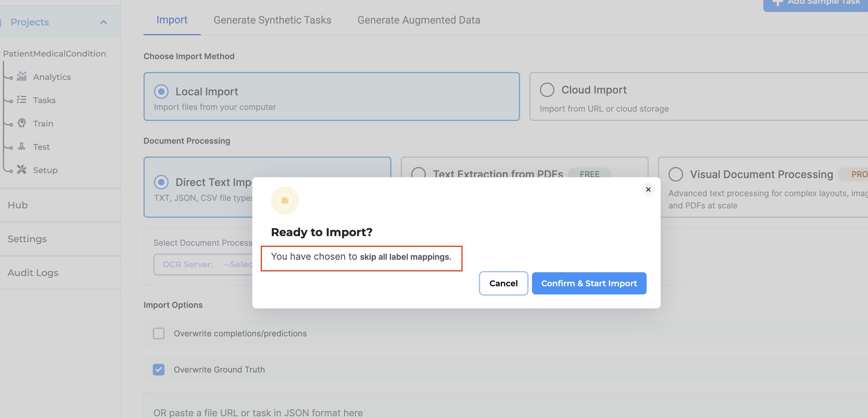Click Confirm & Start Import
868x418 pixels.
point(589,283)
